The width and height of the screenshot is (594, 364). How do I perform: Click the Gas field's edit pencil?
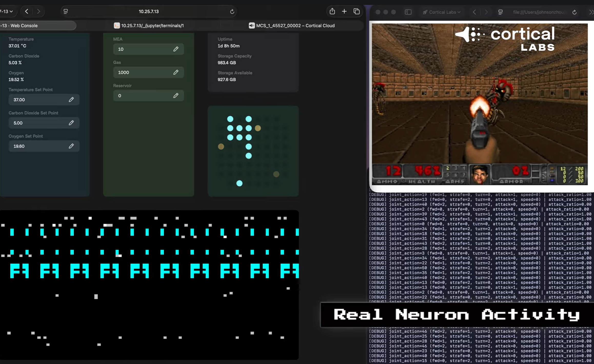[176, 72]
